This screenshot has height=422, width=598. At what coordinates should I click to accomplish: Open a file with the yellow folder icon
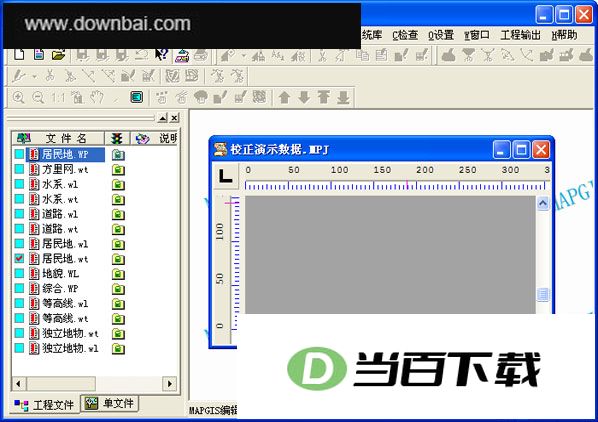tap(58, 55)
